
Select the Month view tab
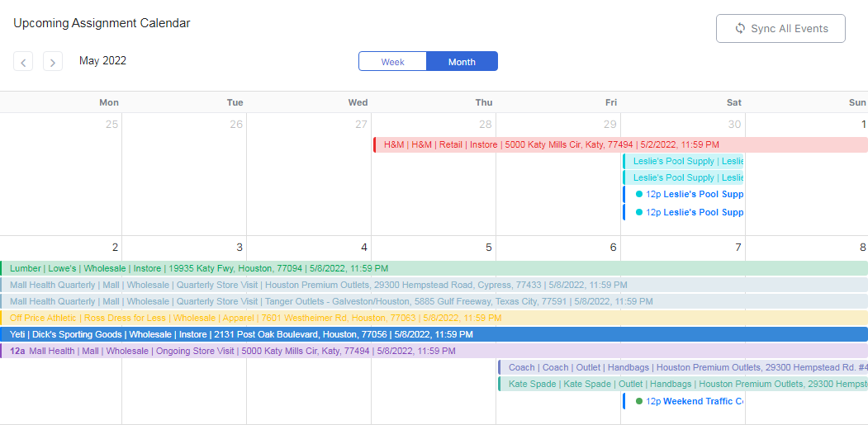(x=462, y=62)
